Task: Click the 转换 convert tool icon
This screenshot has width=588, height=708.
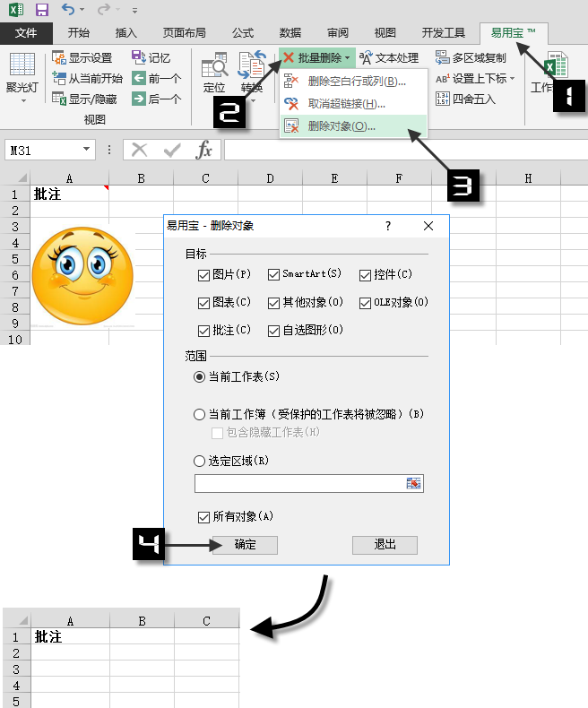Action: pos(252,65)
